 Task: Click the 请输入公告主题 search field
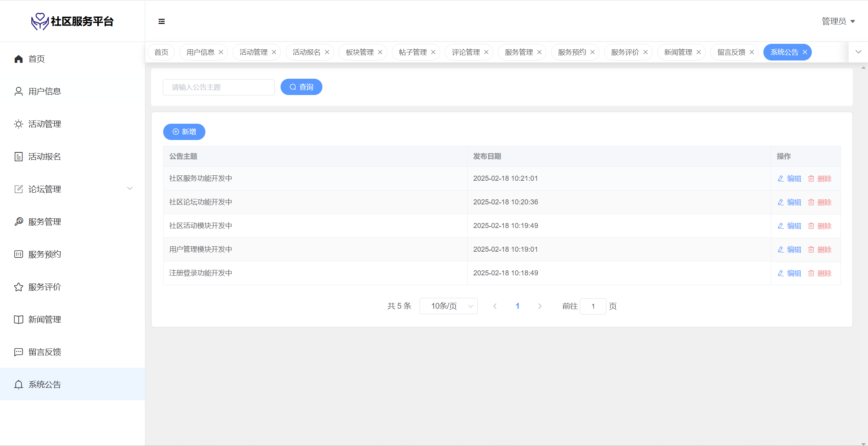pyautogui.click(x=219, y=87)
